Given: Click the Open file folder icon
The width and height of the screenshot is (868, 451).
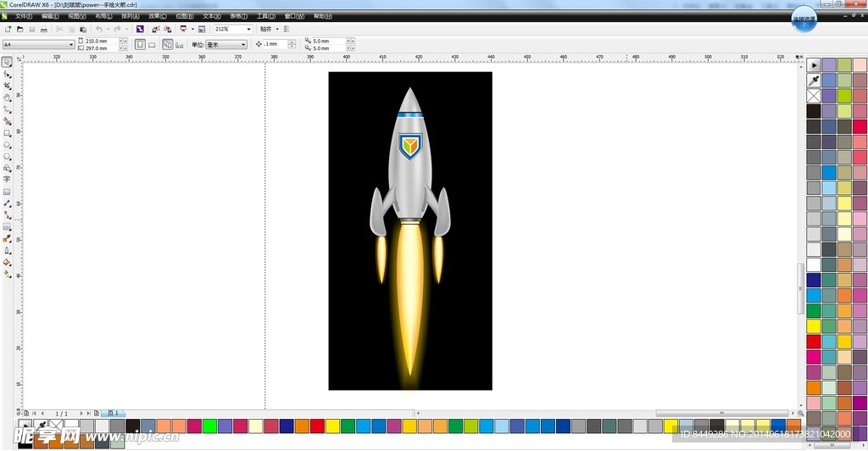Looking at the screenshot, I should click(x=19, y=29).
